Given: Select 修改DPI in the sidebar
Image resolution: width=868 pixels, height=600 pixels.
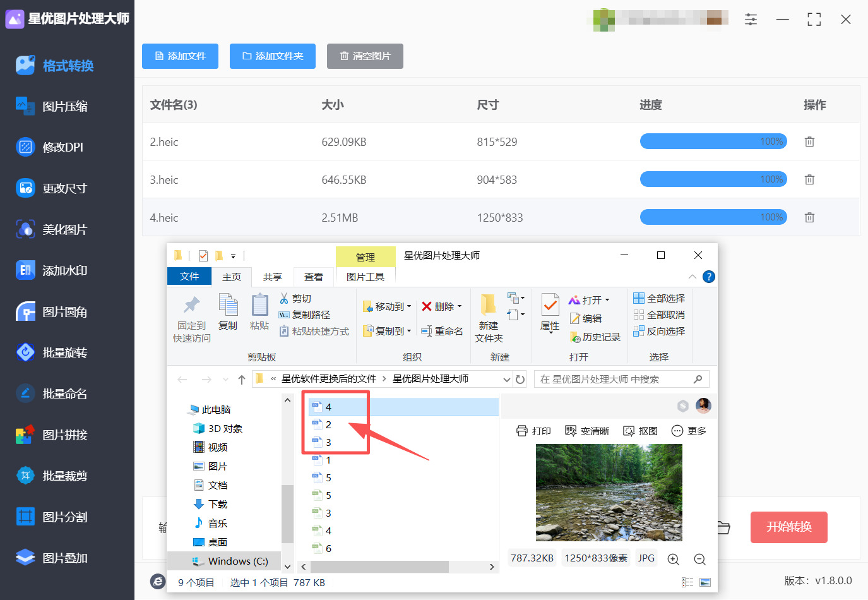Looking at the screenshot, I should [49, 147].
